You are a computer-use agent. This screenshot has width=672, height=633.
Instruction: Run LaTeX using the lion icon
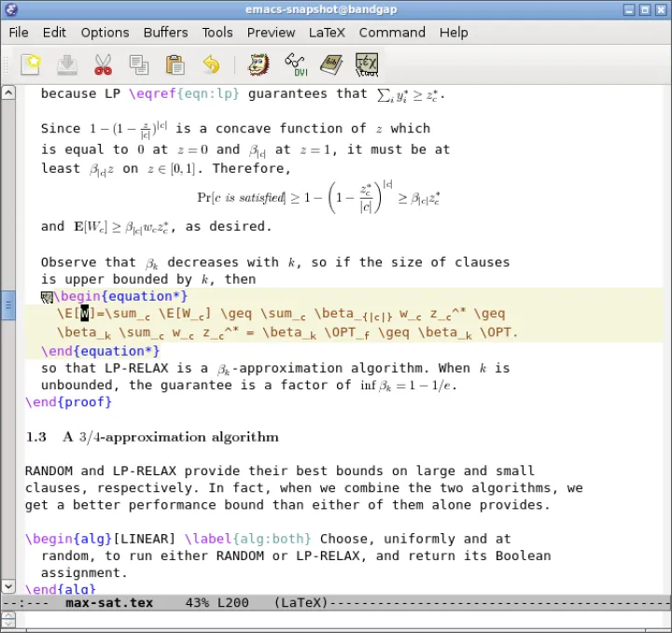click(x=259, y=64)
